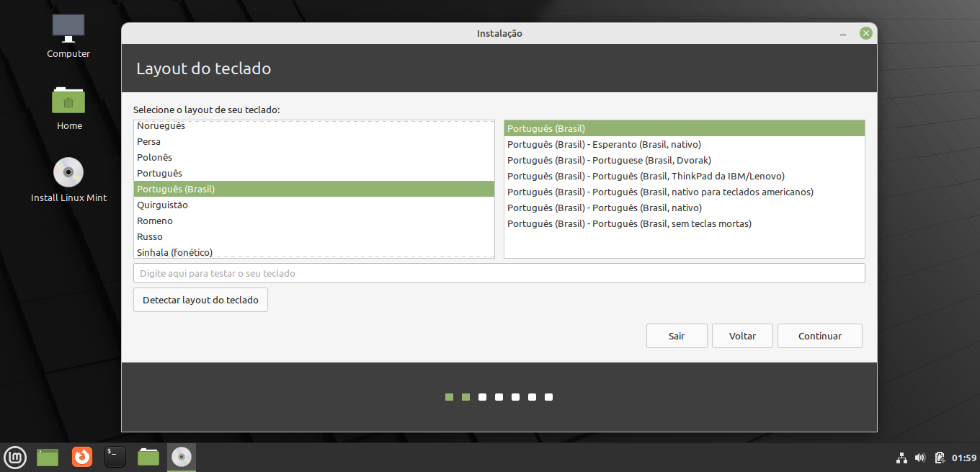The image size is (980, 472).
Task: Open the clock showing 01:59
Action: (964, 458)
